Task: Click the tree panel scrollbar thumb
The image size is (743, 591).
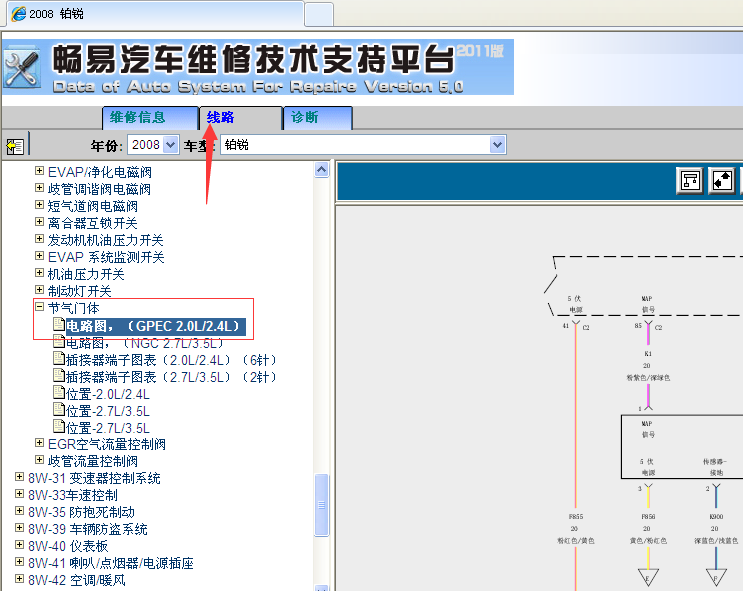Action: coord(322,505)
